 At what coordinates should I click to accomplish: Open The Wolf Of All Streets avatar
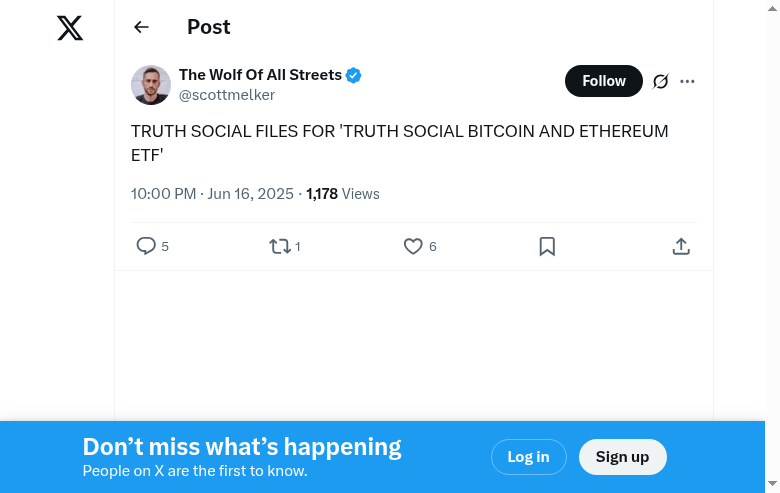click(151, 85)
